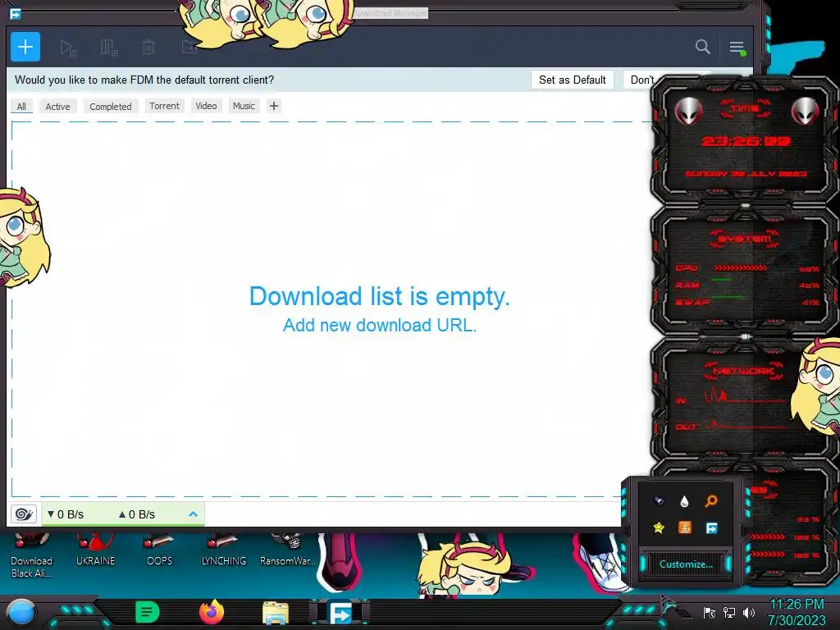Click the download speed 0 B/s indicator

[66, 514]
